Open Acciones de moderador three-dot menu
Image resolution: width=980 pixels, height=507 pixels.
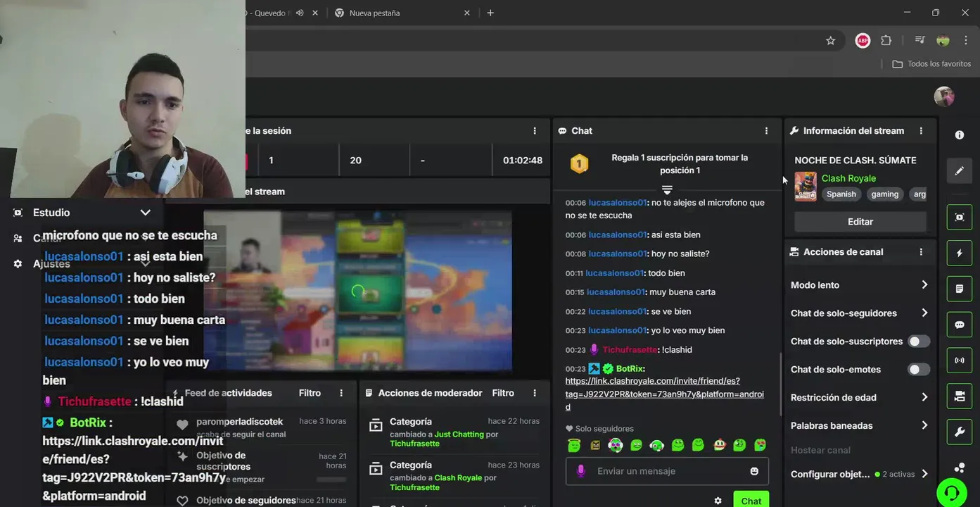[x=535, y=393]
